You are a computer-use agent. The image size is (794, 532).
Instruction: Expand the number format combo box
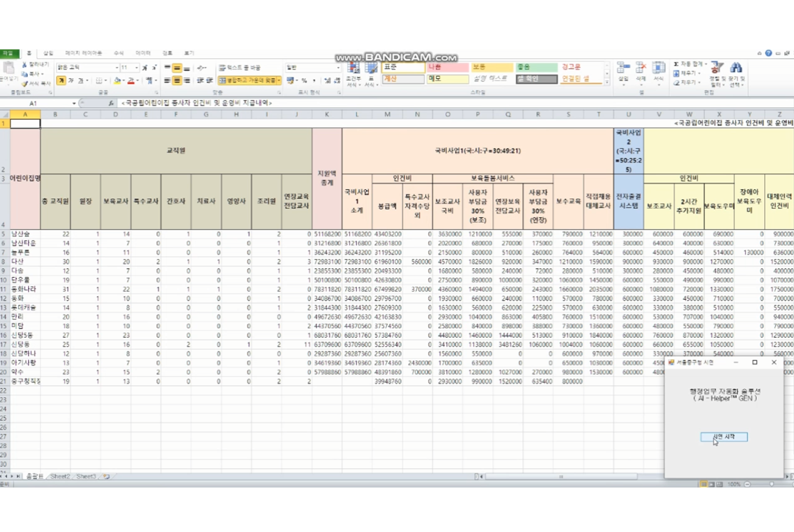tap(338, 68)
